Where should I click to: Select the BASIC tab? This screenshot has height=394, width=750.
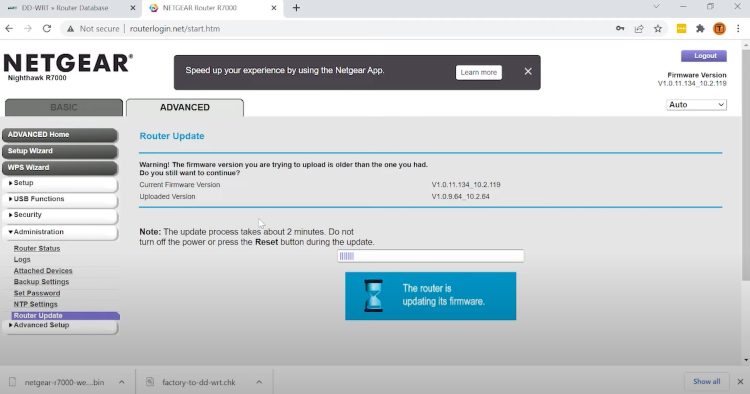coord(64,107)
